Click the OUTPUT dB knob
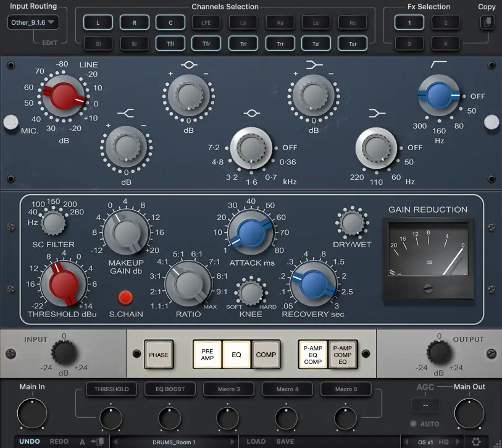The width and height of the screenshot is (502, 448). pyautogui.click(x=438, y=352)
